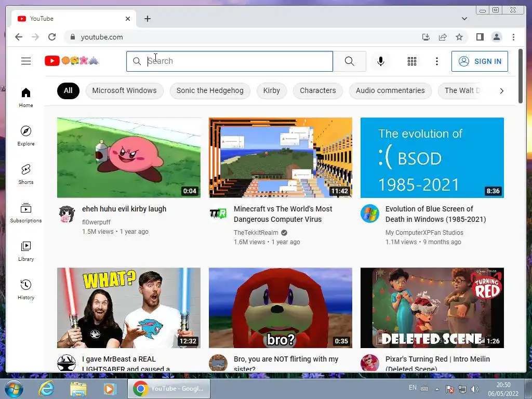Show more category chips with right arrow
Image resolution: width=532 pixels, height=399 pixels.
(501, 90)
